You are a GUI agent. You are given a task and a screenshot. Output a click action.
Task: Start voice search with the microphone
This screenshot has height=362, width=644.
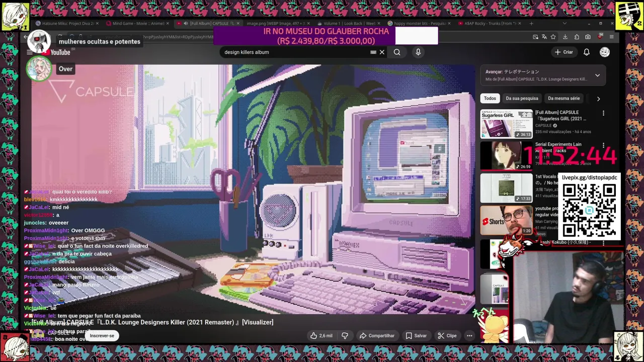(x=418, y=52)
